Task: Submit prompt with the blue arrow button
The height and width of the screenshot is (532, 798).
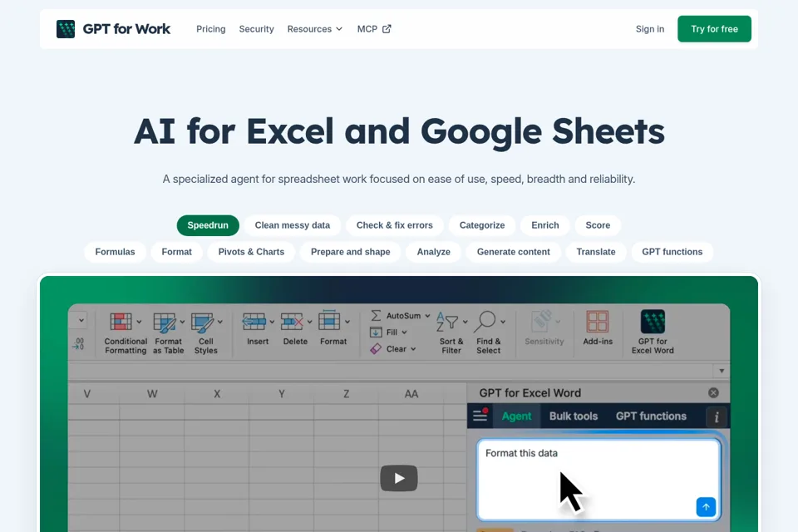Action: point(706,507)
